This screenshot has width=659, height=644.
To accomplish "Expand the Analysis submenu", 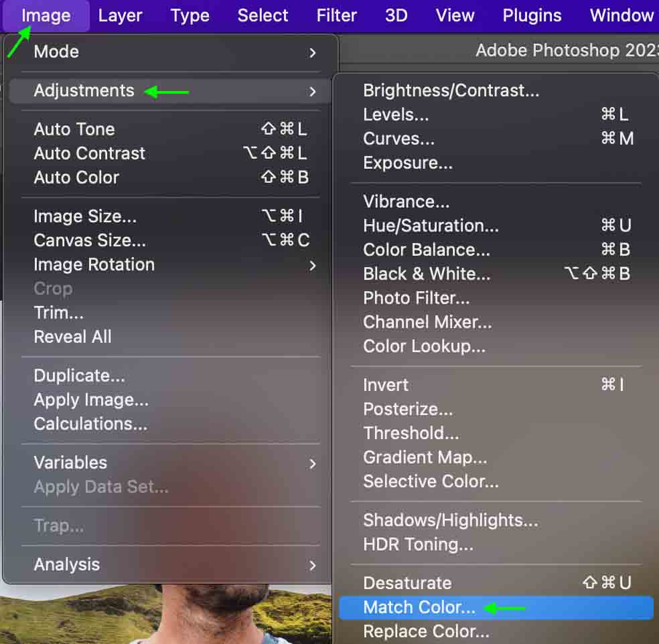I will point(170,564).
